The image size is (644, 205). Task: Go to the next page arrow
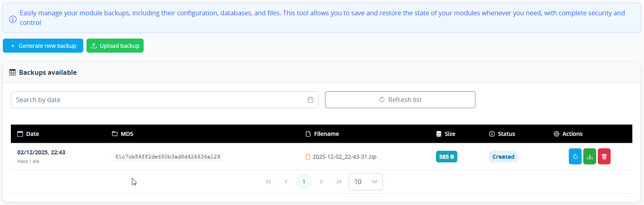(321, 182)
